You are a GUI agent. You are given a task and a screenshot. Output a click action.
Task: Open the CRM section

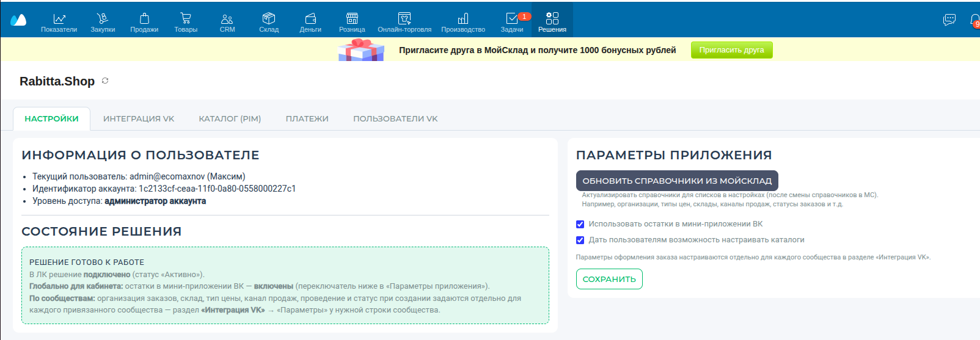tap(227, 23)
